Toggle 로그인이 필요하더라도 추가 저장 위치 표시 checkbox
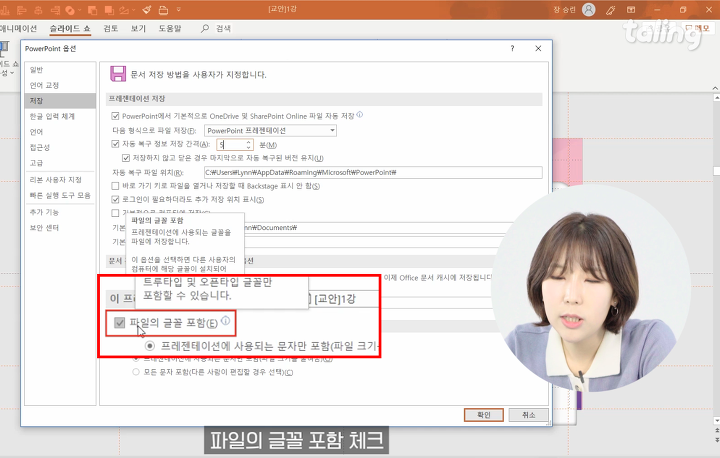Screen dimensions: 720x458 click(x=115, y=199)
